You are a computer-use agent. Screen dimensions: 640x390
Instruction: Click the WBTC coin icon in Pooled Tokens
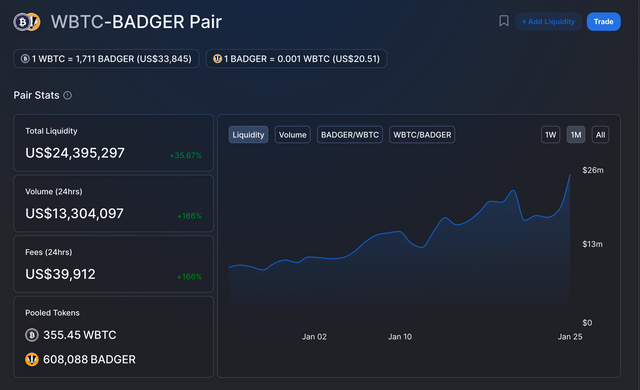pyautogui.click(x=32, y=335)
